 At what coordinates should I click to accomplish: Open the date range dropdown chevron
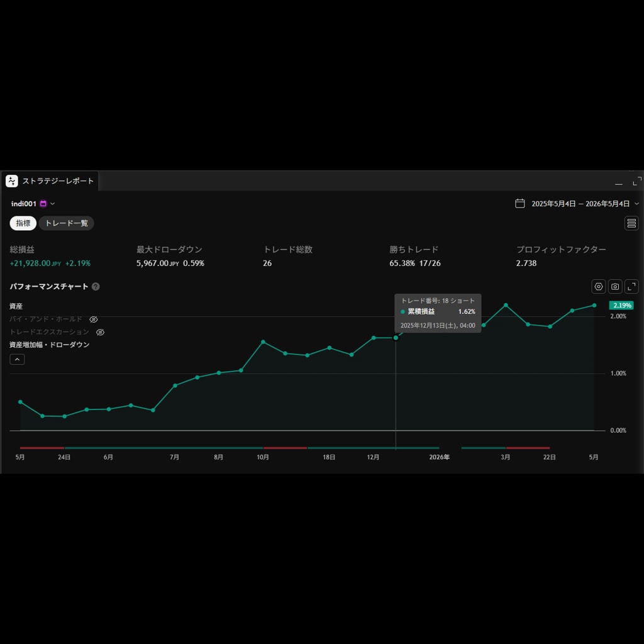636,204
